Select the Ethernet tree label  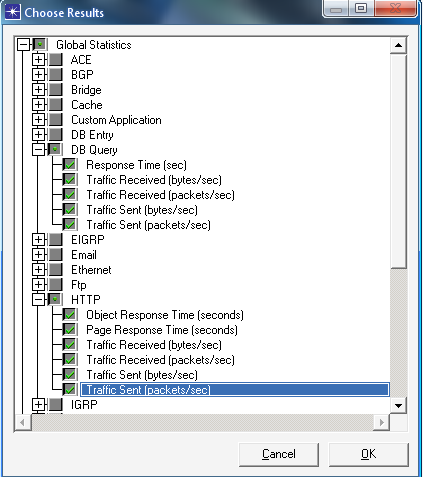tap(91, 270)
